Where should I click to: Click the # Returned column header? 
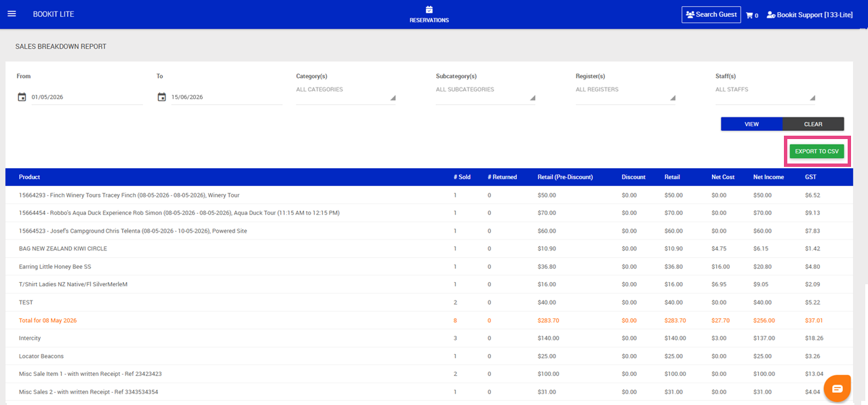(502, 177)
